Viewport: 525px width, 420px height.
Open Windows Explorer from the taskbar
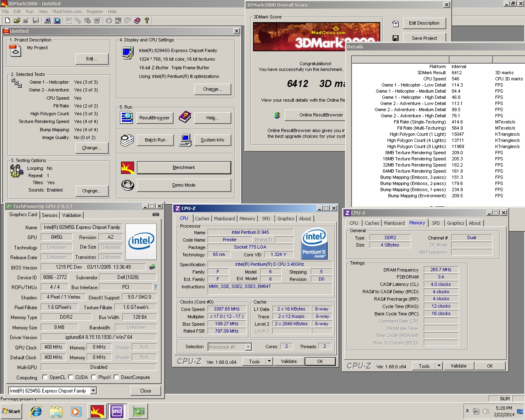[x=56, y=411]
